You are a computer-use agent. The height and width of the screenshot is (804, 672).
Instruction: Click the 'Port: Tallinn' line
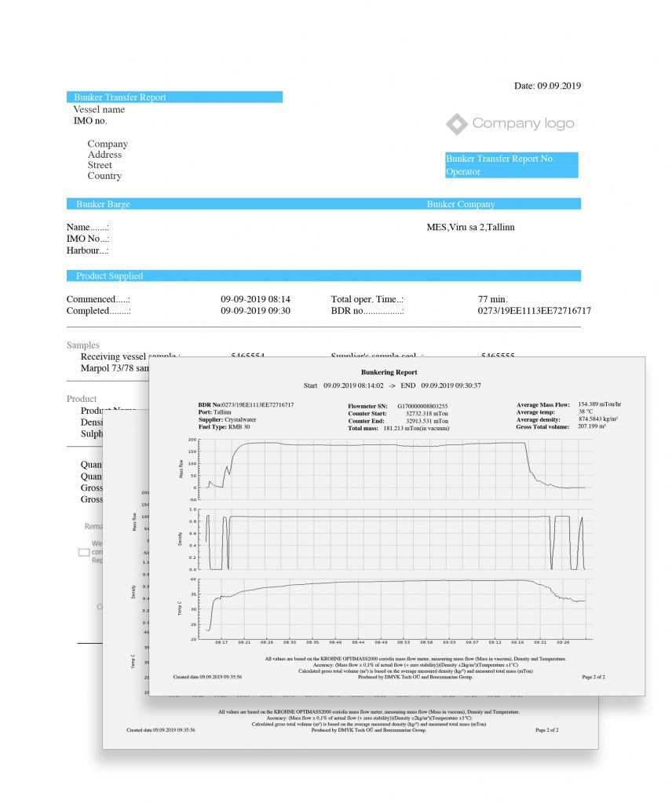tap(215, 412)
